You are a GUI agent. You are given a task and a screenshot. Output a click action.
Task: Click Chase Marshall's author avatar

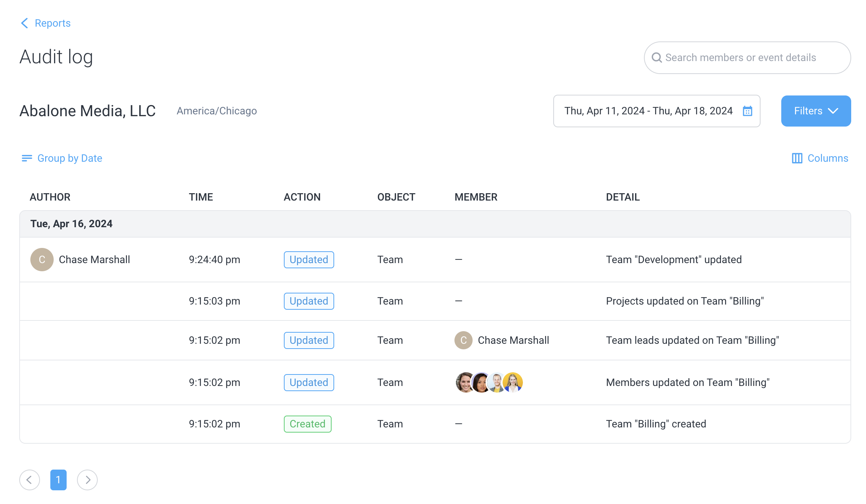[42, 260]
